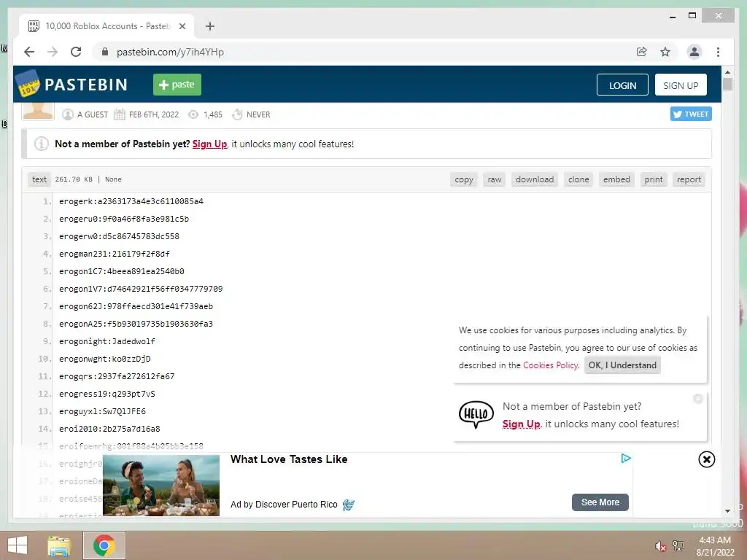747x560 pixels.
Task: Open the Cookies Policy link
Action: pyautogui.click(x=550, y=365)
